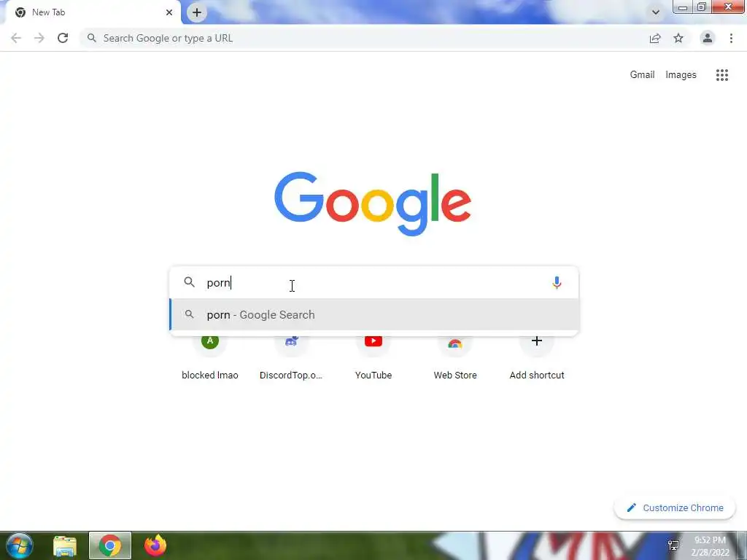
Task: Bookmark this tab with the star icon
Action: coord(678,38)
